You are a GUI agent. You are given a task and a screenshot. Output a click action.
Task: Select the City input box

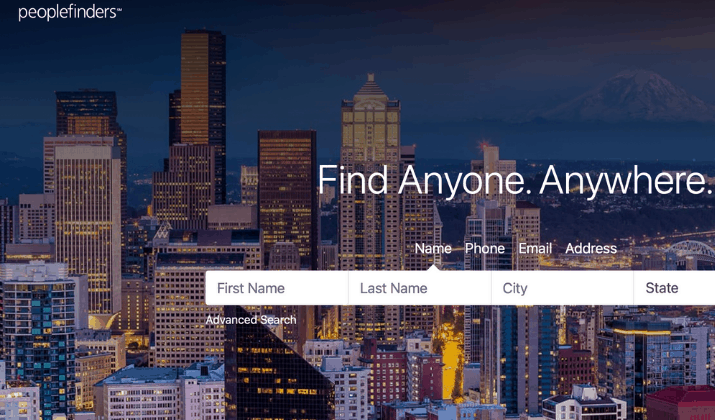[x=563, y=288]
